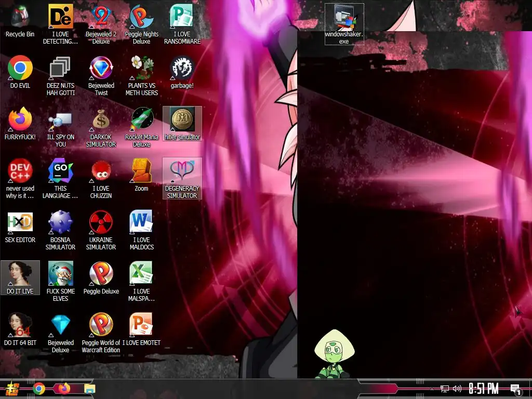Click the Peridot desktop mascot character
The height and width of the screenshot is (399, 532).
[335, 353]
